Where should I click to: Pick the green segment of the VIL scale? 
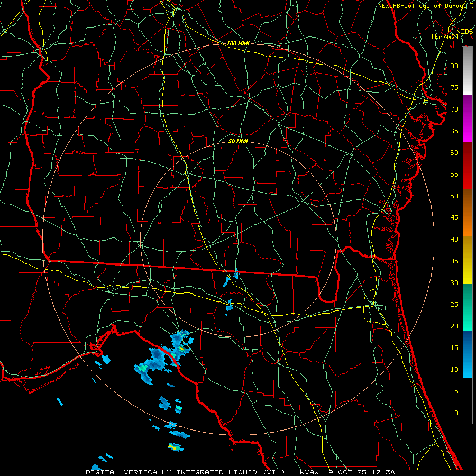[467, 307]
